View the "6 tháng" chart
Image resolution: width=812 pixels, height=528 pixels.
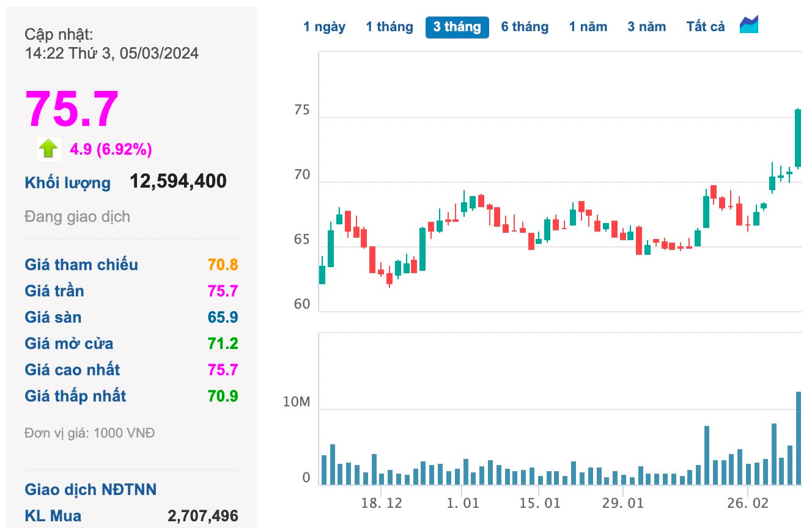525,26
